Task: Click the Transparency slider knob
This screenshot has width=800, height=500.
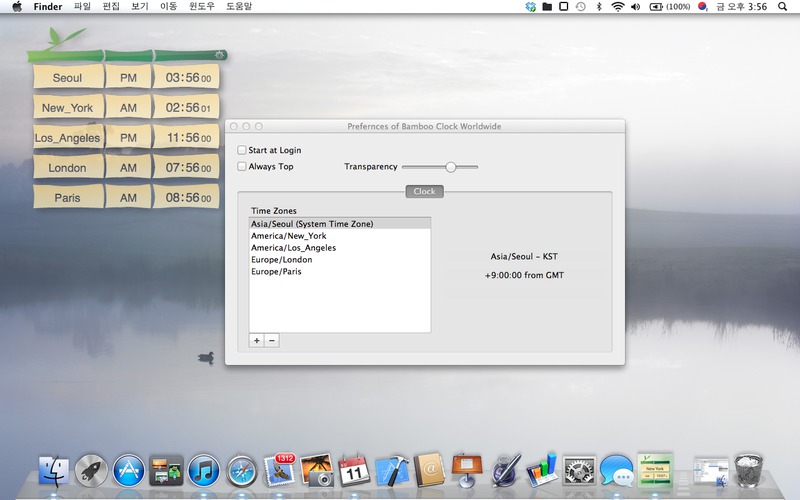Action: pyautogui.click(x=451, y=167)
